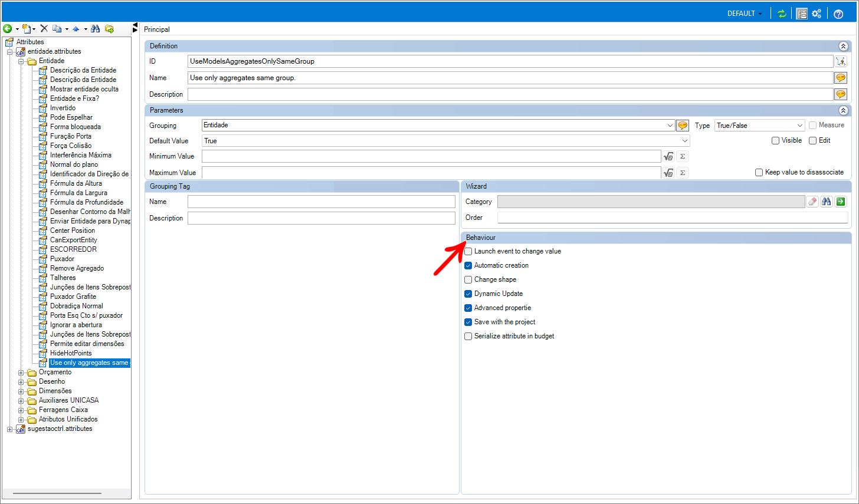Screen dimensions: 859x504
Task: Expand the Orçamento folder in tree
Action: pos(21,373)
